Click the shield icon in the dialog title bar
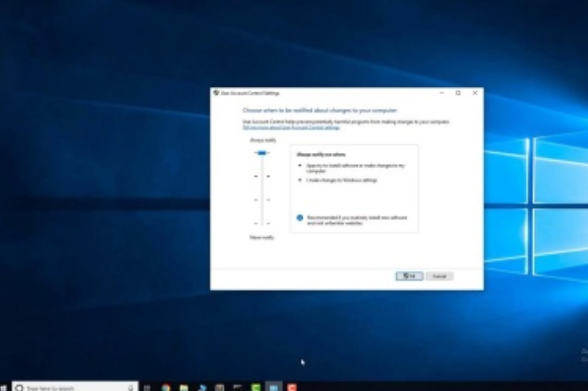 pyautogui.click(x=216, y=92)
